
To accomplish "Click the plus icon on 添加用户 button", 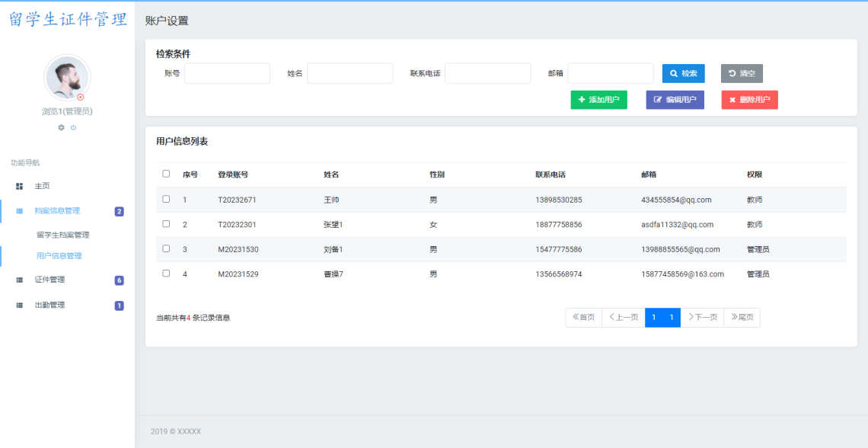I will coord(581,99).
